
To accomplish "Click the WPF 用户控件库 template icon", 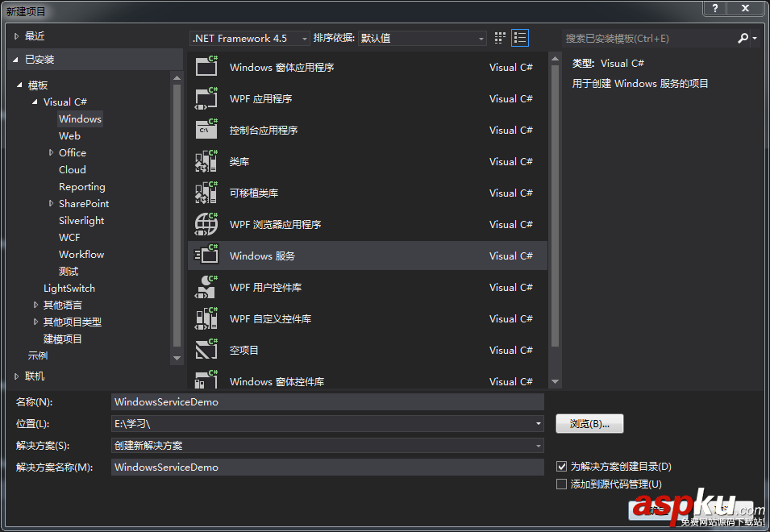I will pos(206,287).
